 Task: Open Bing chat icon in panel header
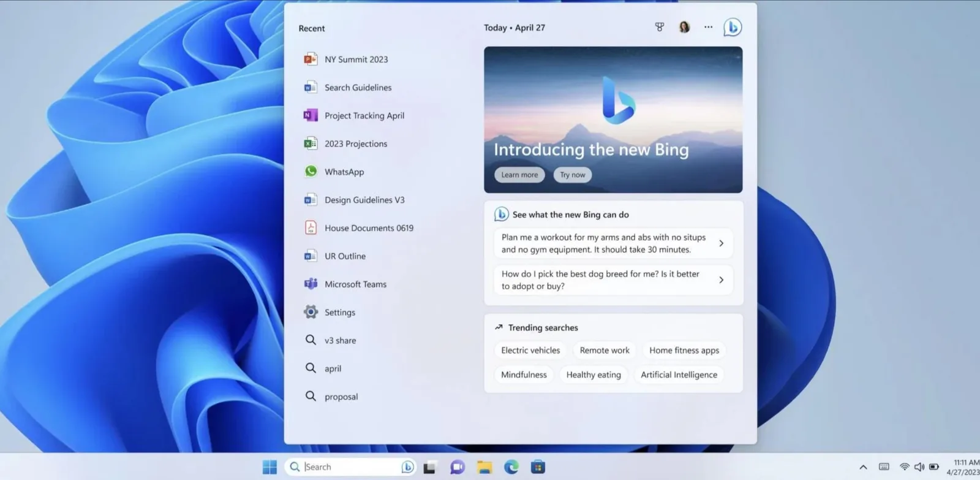pyautogui.click(x=733, y=27)
